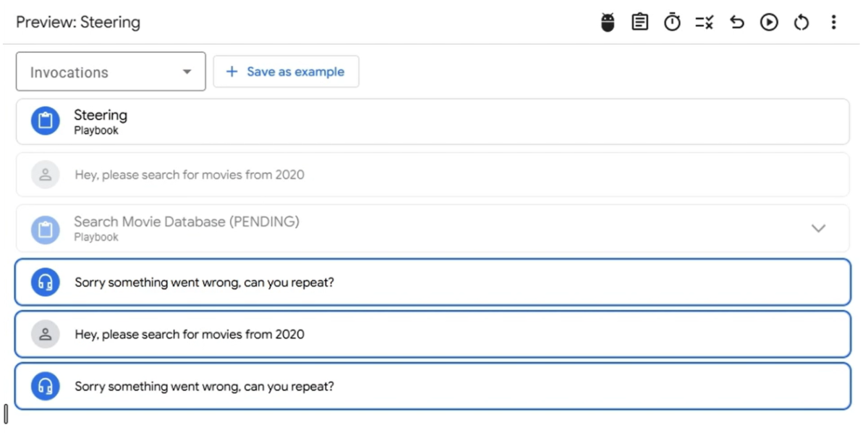Expand the Search Movie Database (PENDING) row
The width and height of the screenshot is (868, 433).
point(818,228)
